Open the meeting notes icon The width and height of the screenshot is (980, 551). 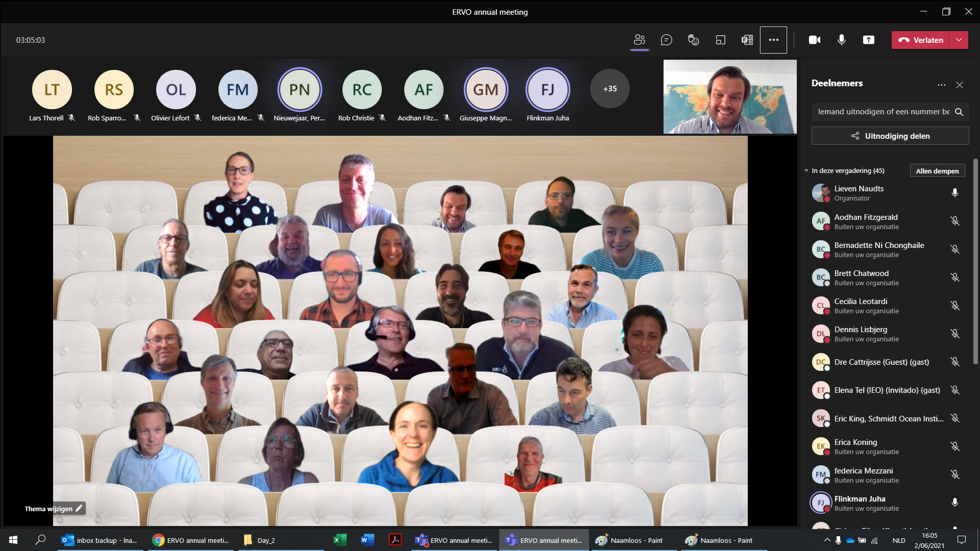click(747, 40)
